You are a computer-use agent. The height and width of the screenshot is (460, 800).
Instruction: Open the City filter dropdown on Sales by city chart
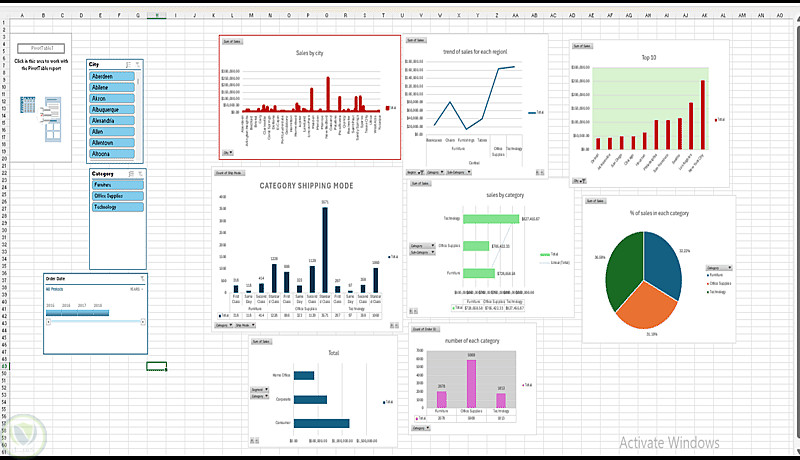(228, 152)
